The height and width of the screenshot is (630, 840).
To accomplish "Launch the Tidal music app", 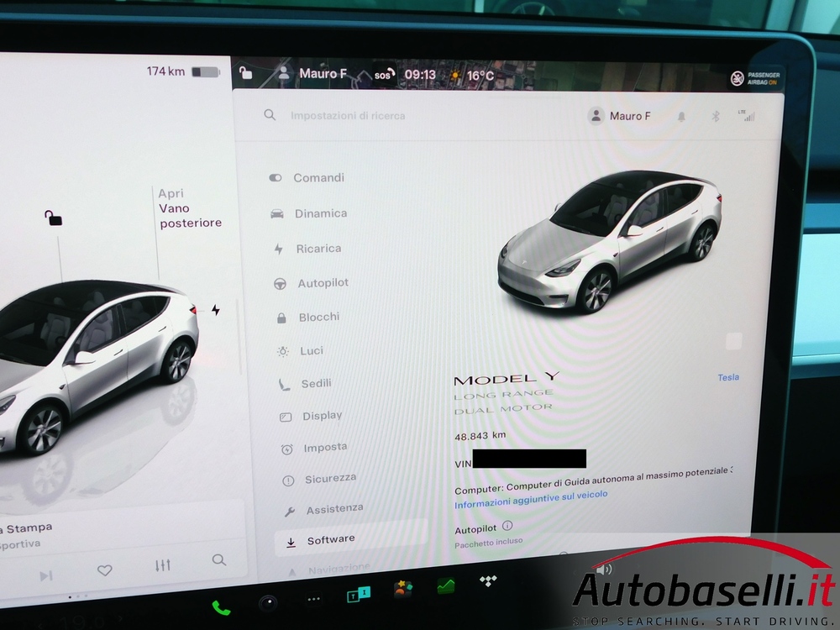I will 488,580.
